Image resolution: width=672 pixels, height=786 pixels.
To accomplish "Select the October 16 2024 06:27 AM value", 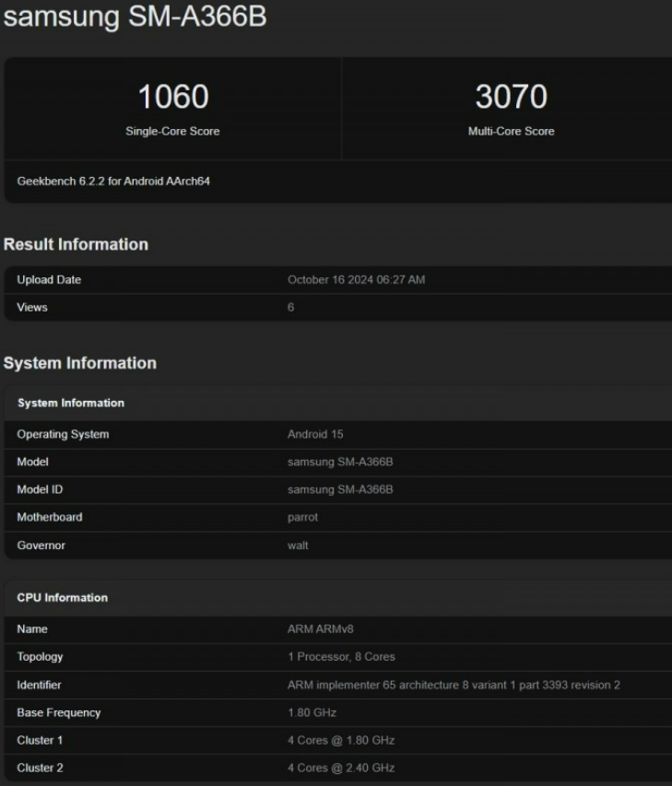I will click(x=356, y=280).
